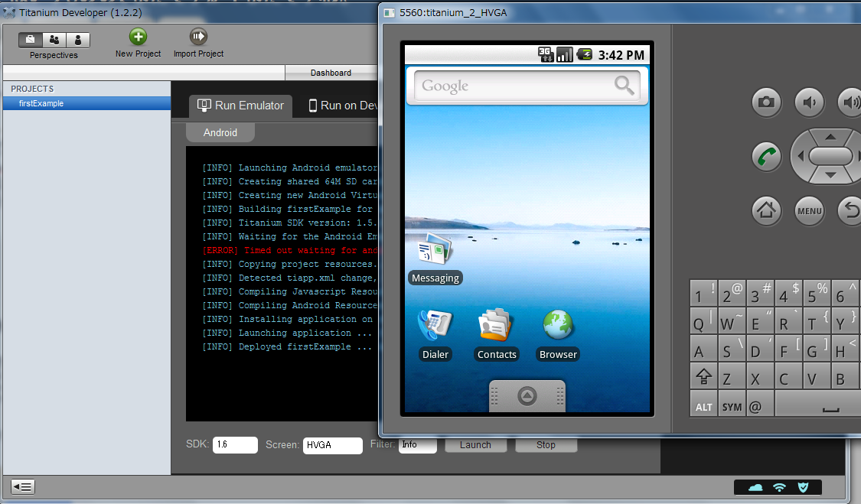Click the emulator Home button

tap(766, 210)
